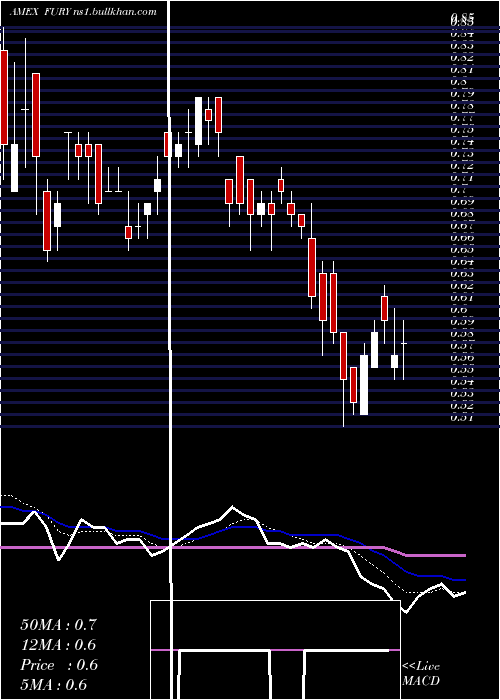Click the 0.7 price axis label
Screen dimensions: 500x700
click(460, 190)
